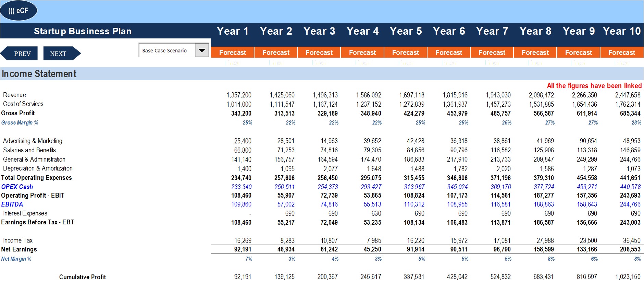
Task: Click Income Tax value 16,269
Action: [x=243, y=240]
